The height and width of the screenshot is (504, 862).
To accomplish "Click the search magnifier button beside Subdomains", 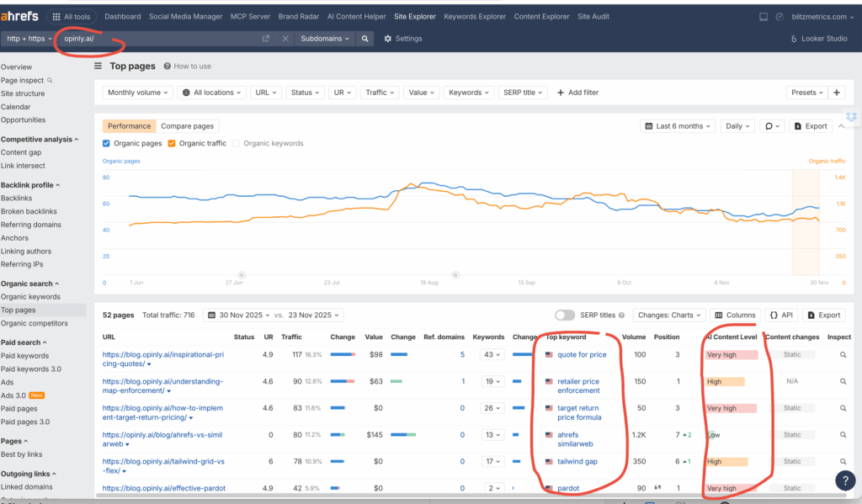I will [x=364, y=39].
